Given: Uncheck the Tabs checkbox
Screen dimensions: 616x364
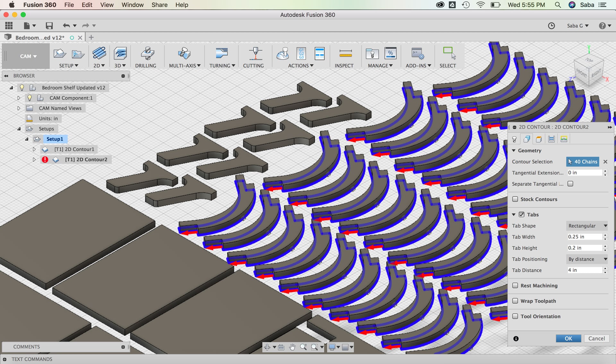Looking at the screenshot, I should [x=522, y=215].
